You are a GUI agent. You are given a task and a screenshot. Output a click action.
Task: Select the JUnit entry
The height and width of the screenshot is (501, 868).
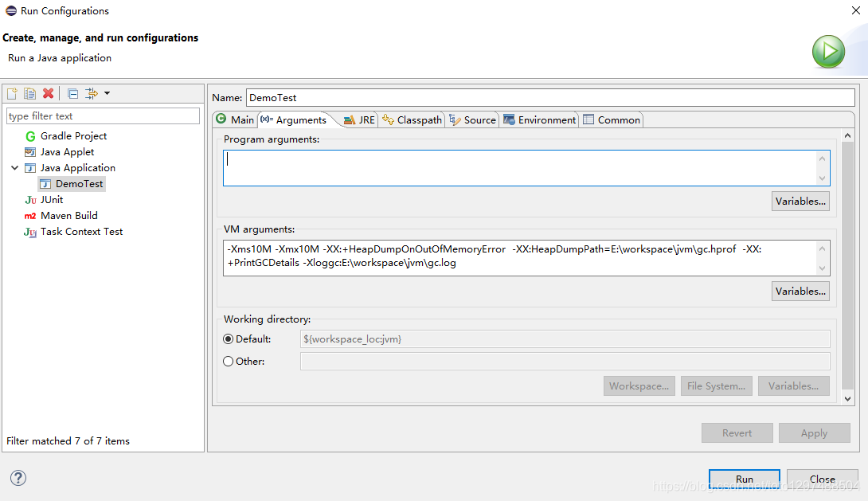coord(52,200)
